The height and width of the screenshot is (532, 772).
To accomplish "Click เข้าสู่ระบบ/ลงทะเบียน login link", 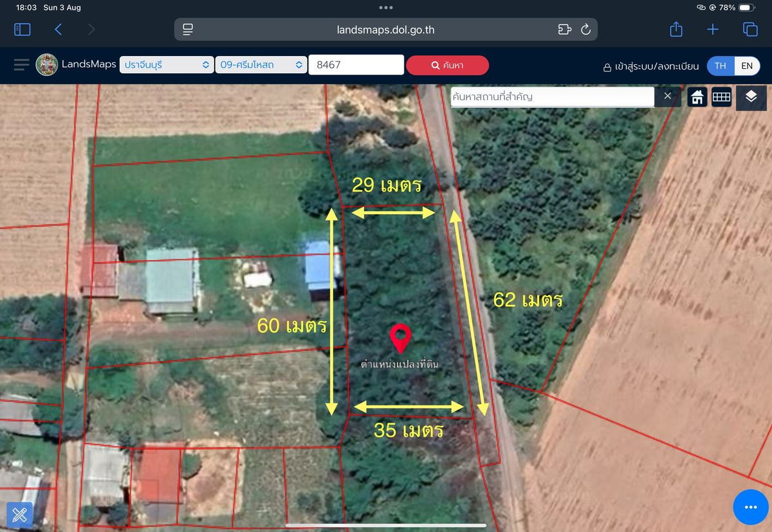I will [650, 66].
